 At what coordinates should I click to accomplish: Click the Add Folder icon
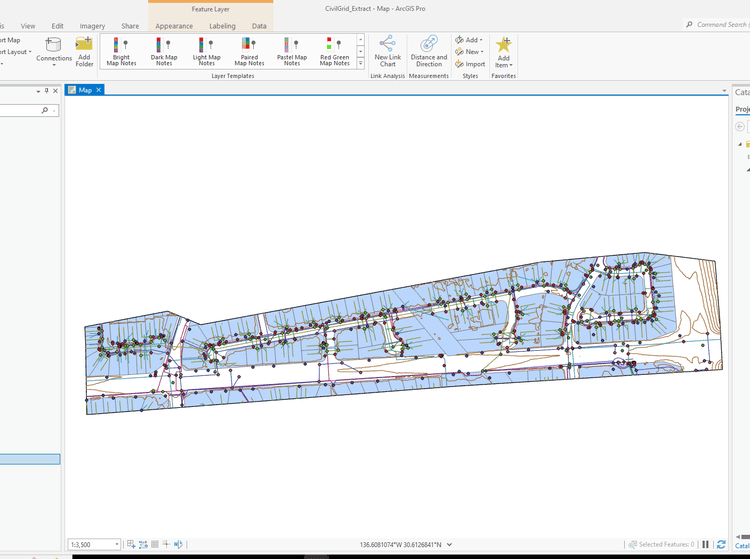coord(84,51)
